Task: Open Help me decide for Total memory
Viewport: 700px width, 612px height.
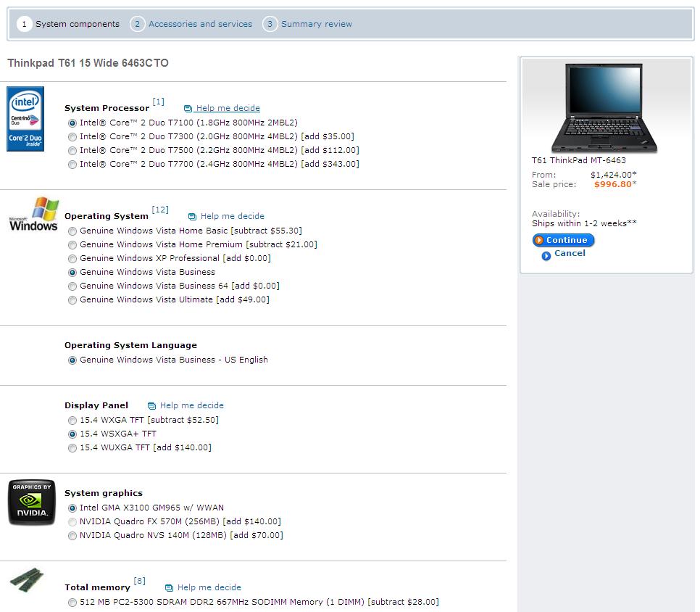Action: point(209,587)
